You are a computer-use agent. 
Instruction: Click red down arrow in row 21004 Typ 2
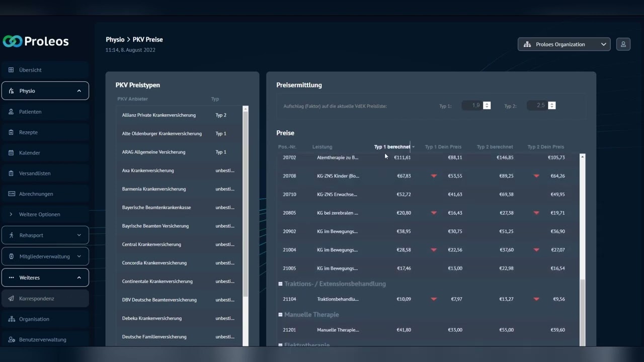pos(536,250)
